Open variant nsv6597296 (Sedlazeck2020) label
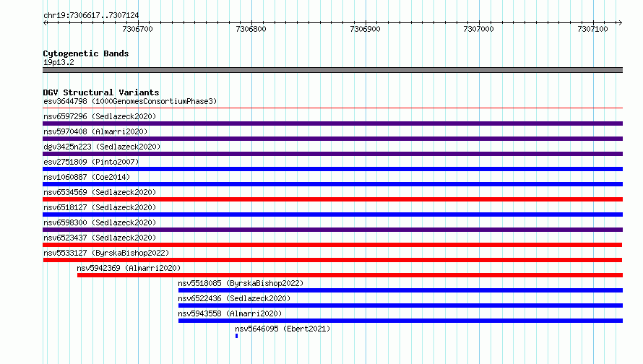Viewport: 643px width, 364px height. 100,116
